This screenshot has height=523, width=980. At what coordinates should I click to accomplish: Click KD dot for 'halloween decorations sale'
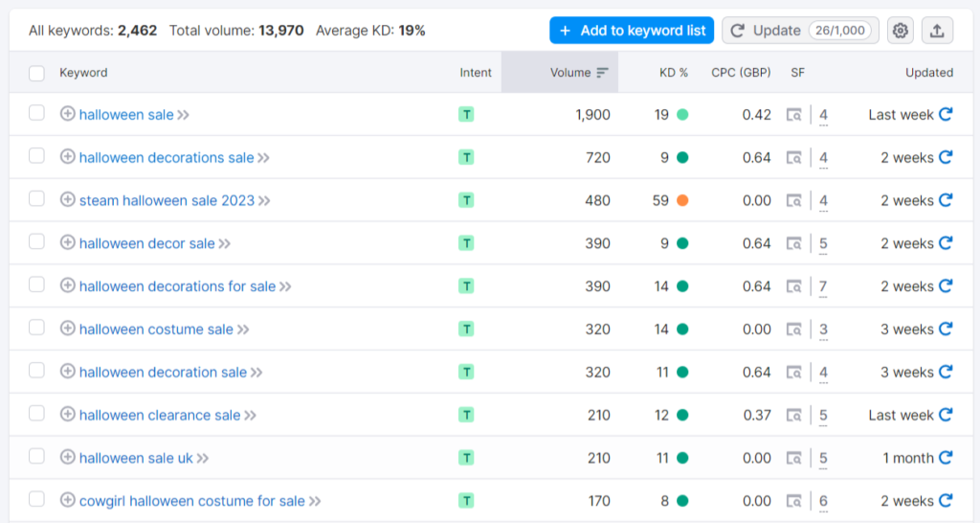pos(682,157)
